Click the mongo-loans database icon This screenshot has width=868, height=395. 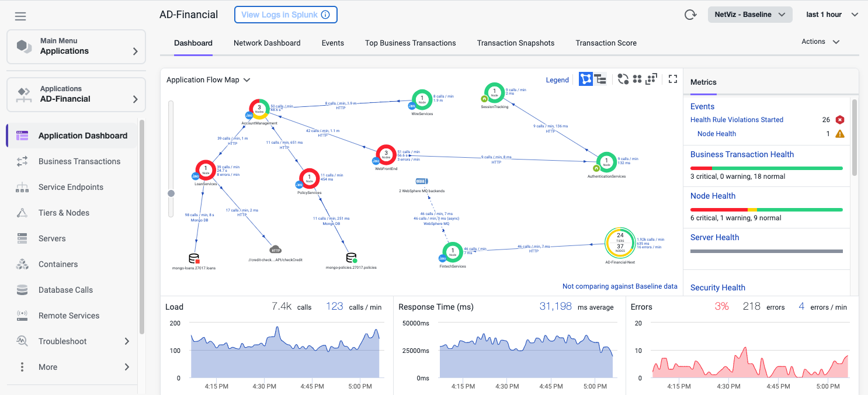pyautogui.click(x=194, y=258)
